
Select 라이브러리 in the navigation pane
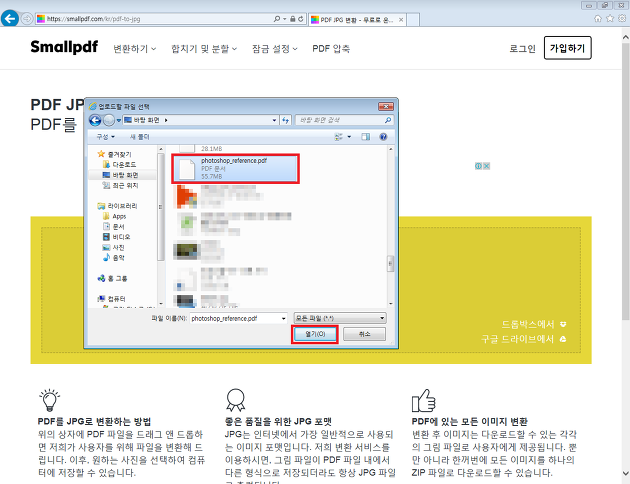pos(117,206)
